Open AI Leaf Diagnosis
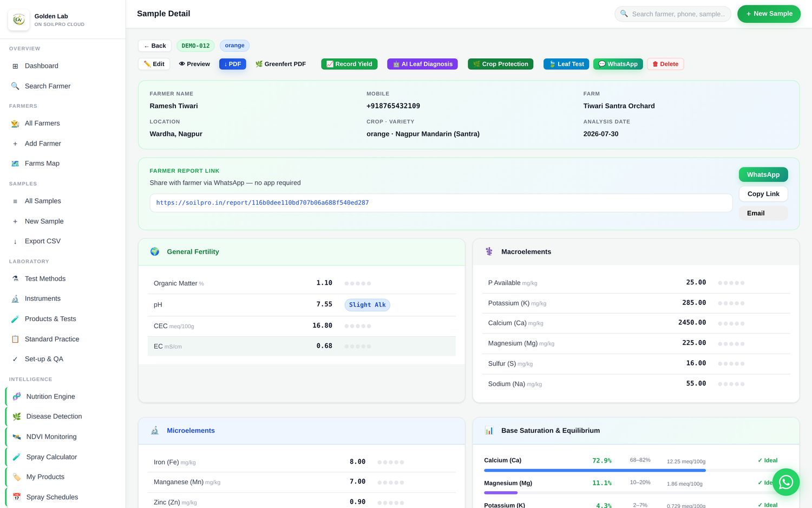This screenshot has height=508, width=812. click(x=423, y=64)
